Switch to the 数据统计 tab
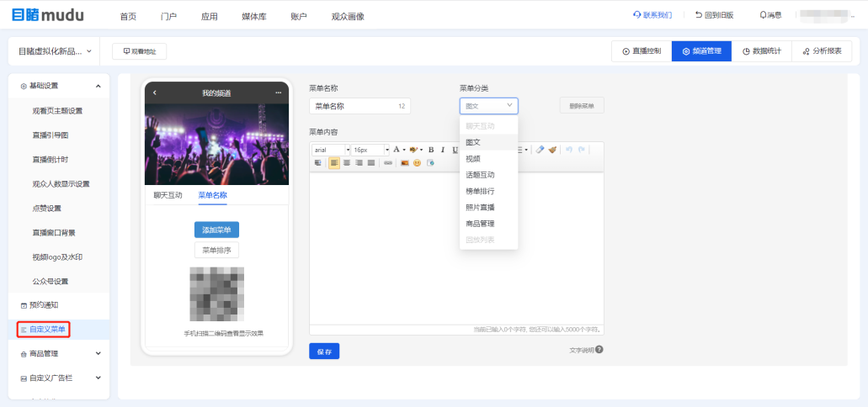 point(762,51)
